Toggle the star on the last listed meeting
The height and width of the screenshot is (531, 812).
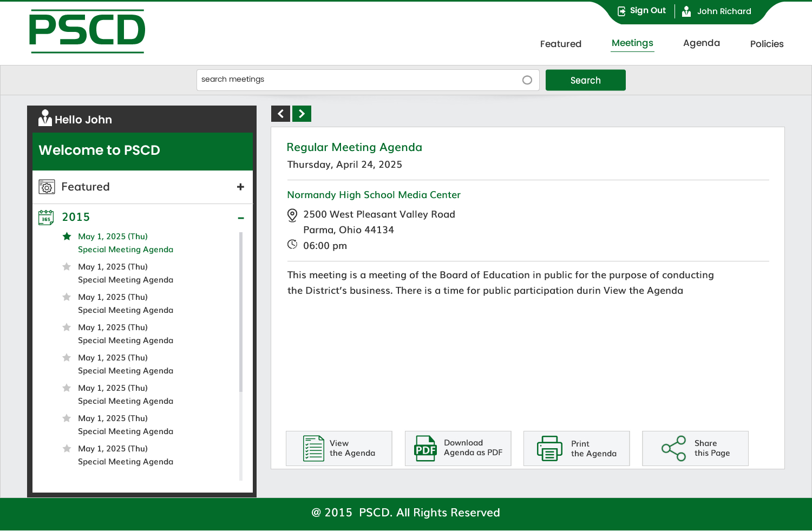pyautogui.click(x=67, y=449)
